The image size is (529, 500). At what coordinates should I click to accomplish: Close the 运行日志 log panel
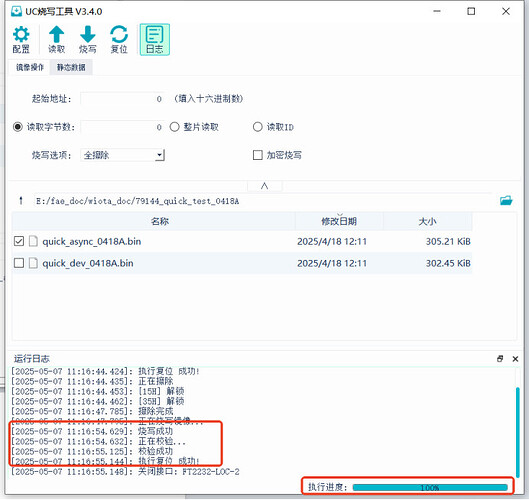point(515,359)
